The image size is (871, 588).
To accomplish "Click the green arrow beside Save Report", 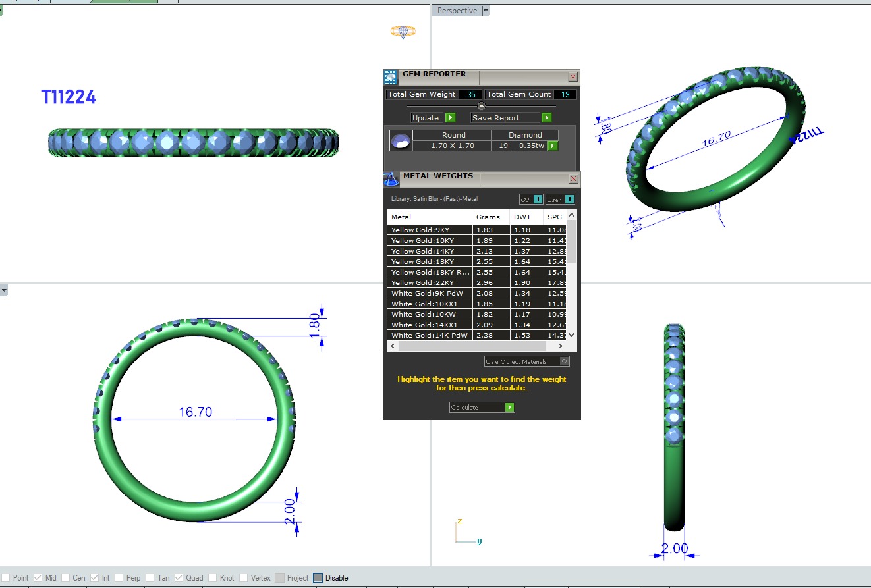I will (546, 118).
